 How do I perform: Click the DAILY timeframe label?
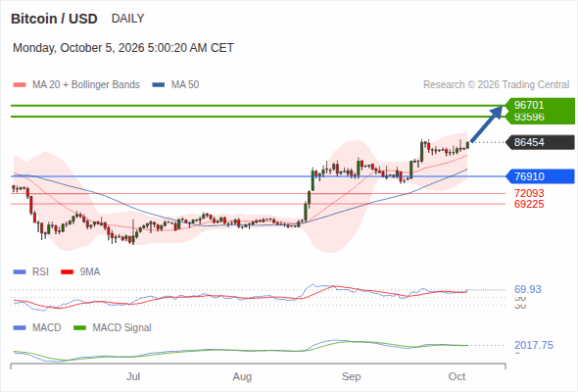click(x=127, y=19)
